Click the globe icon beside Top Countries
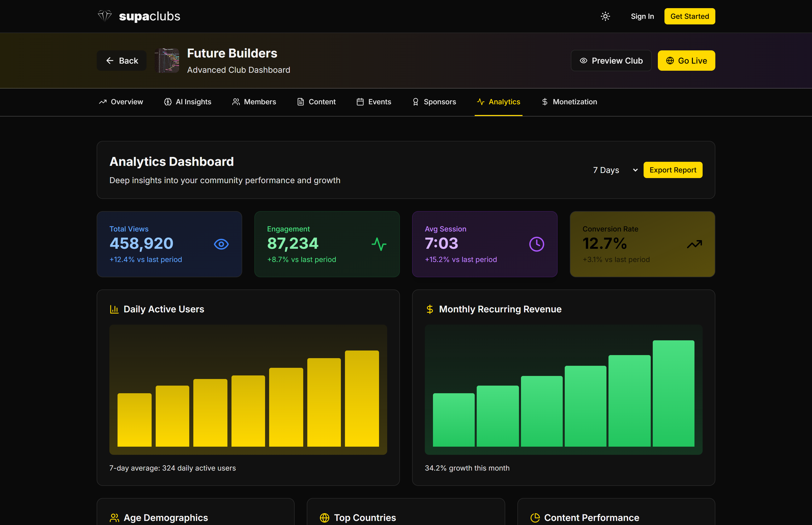 (x=325, y=518)
